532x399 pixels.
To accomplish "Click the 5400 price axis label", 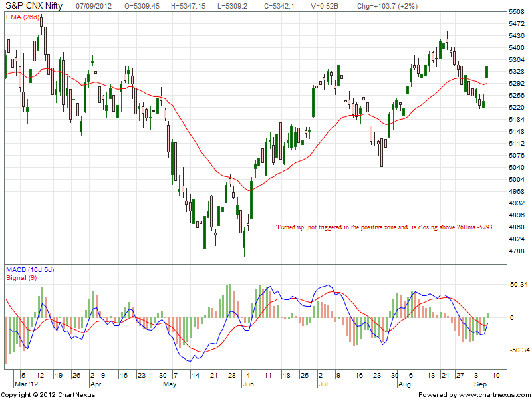I will [x=517, y=48].
